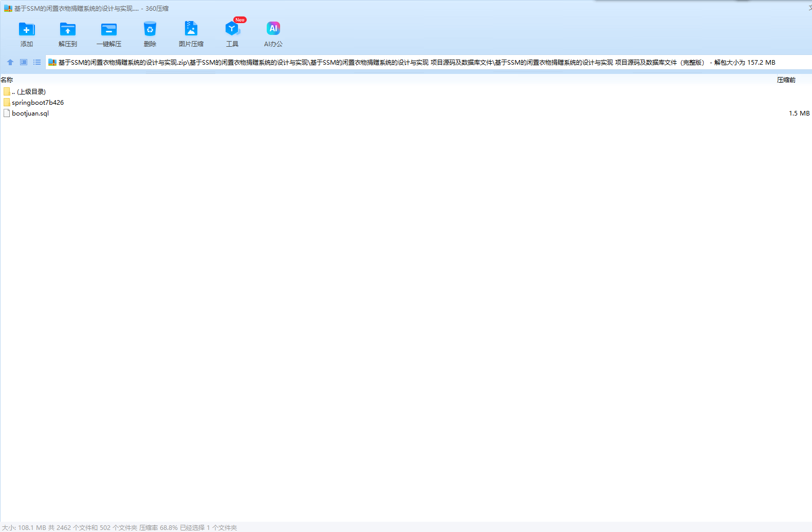The image size is (812, 532).
Task: Click the window title text
Action: click(91, 9)
